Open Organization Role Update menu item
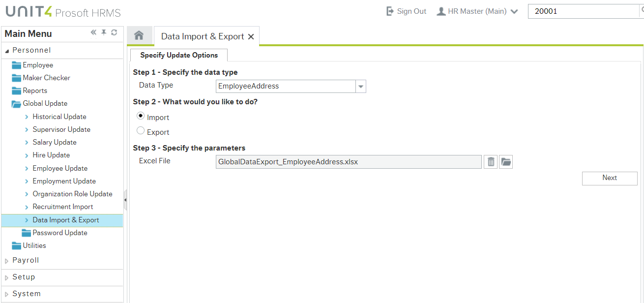Image resolution: width=644 pixels, height=303 pixels. pos(72,194)
